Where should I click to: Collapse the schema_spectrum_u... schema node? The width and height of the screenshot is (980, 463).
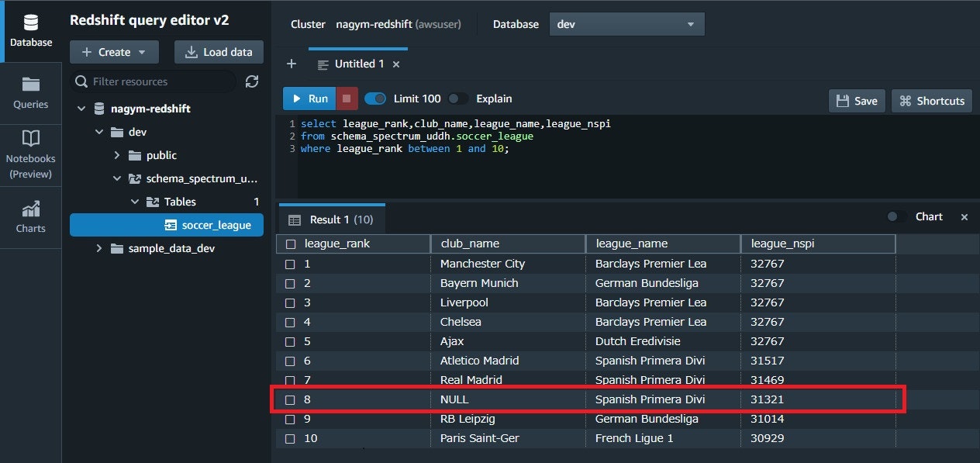[117, 178]
